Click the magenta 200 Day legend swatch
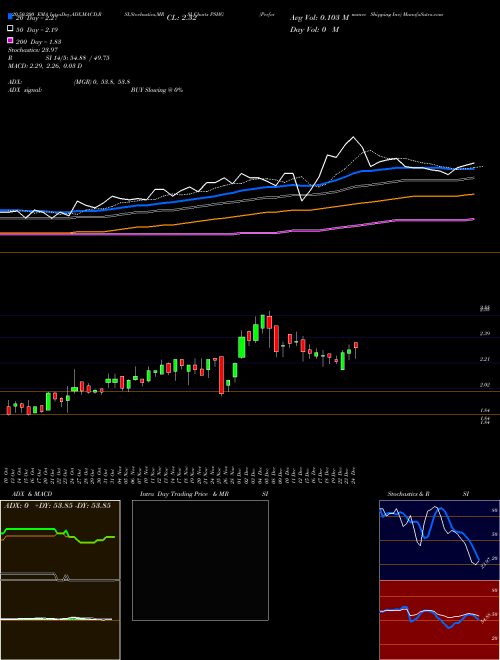 10,40
